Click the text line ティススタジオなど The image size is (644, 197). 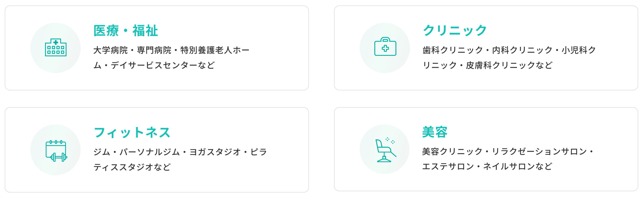pos(132,167)
